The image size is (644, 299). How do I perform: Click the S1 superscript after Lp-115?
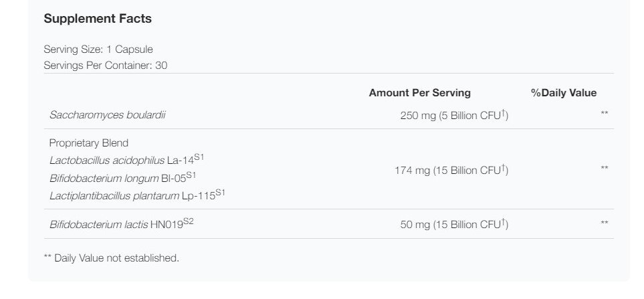point(220,192)
